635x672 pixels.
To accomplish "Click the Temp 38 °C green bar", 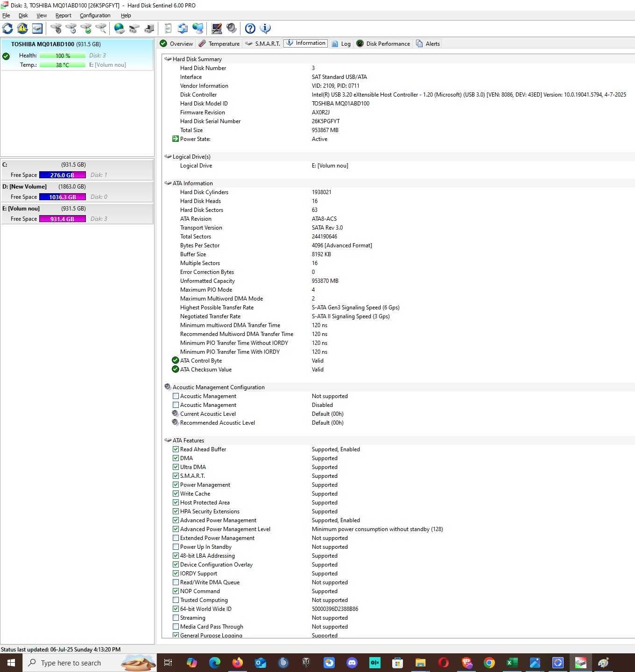I will click(x=63, y=65).
